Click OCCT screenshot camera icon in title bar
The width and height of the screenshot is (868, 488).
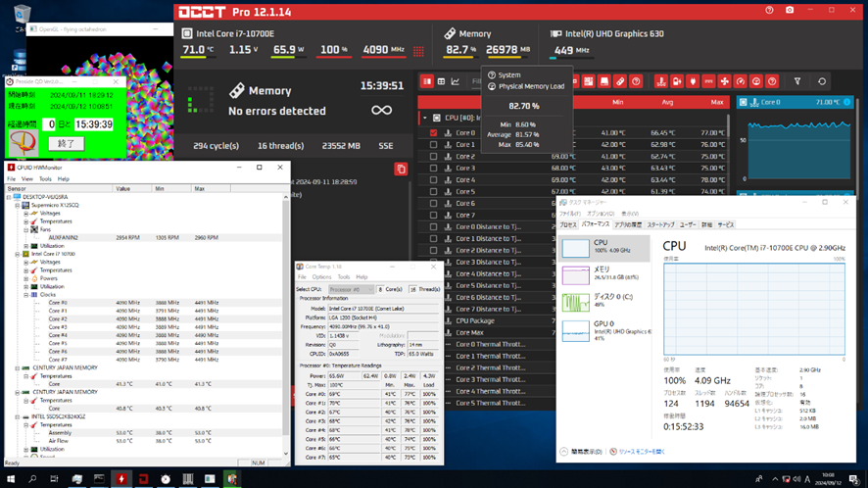790,10
